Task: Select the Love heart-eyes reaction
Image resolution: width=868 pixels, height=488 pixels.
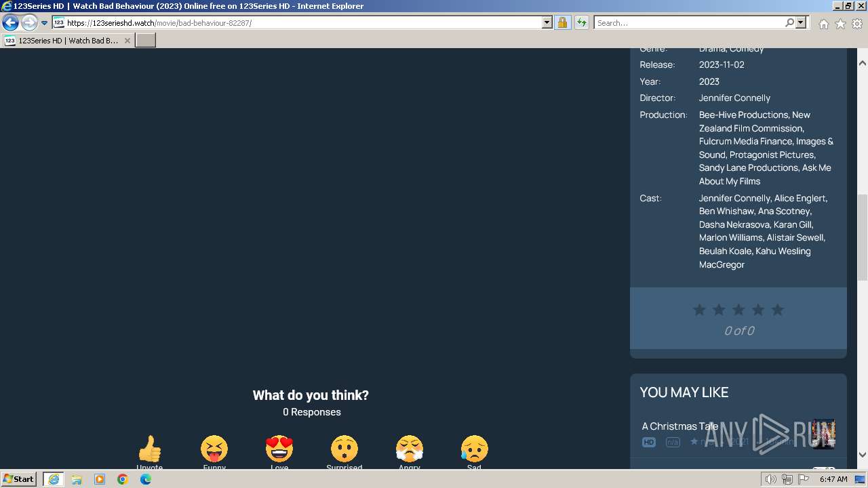Action: 279,449
